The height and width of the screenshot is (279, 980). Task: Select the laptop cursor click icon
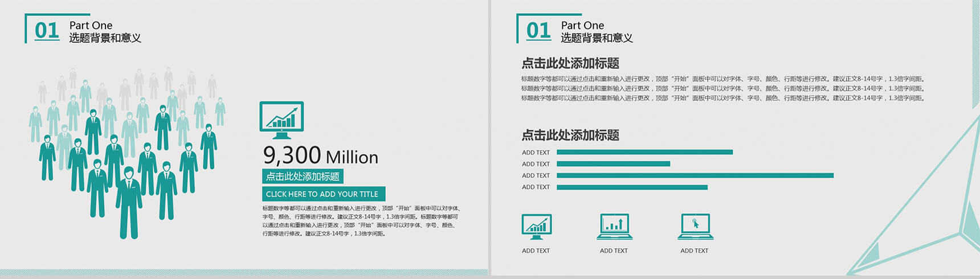pyautogui.click(x=695, y=227)
